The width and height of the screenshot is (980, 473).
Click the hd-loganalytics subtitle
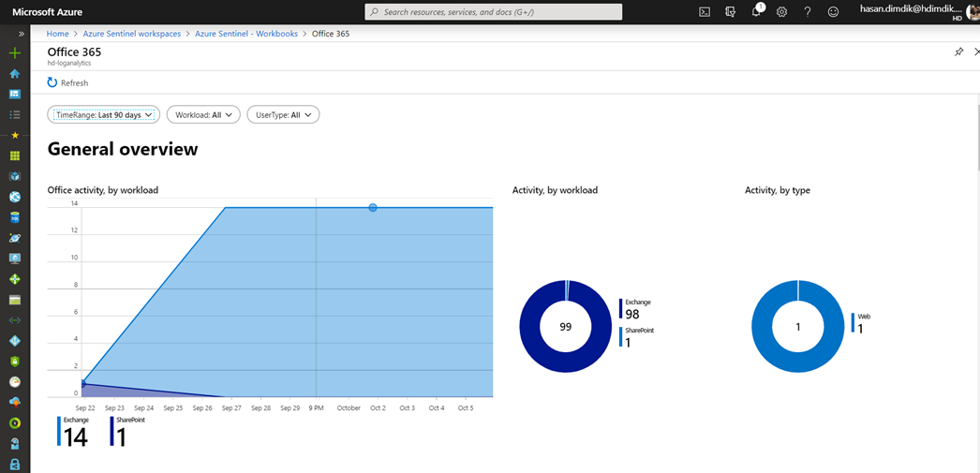click(x=68, y=63)
